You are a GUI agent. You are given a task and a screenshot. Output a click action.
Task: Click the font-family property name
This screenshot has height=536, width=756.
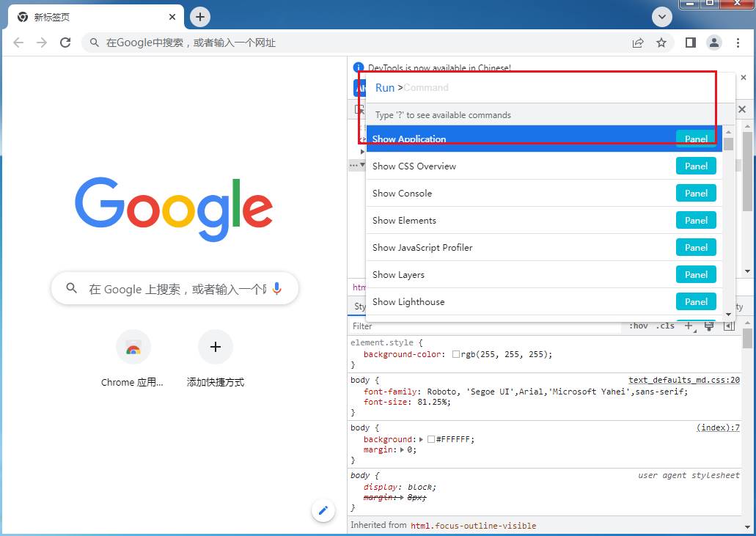click(x=389, y=392)
